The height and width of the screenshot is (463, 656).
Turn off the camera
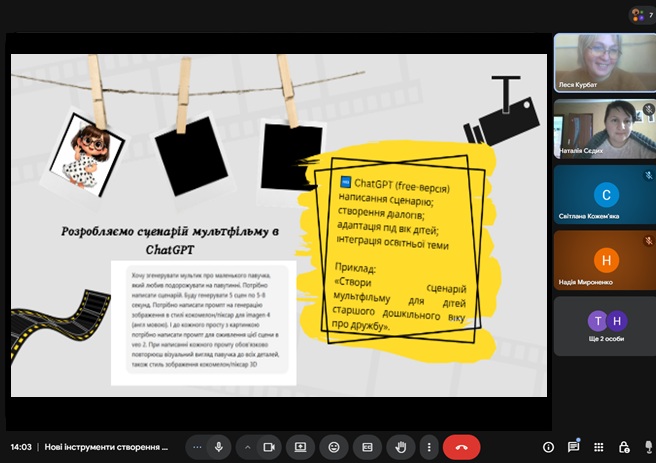pos(267,446)
